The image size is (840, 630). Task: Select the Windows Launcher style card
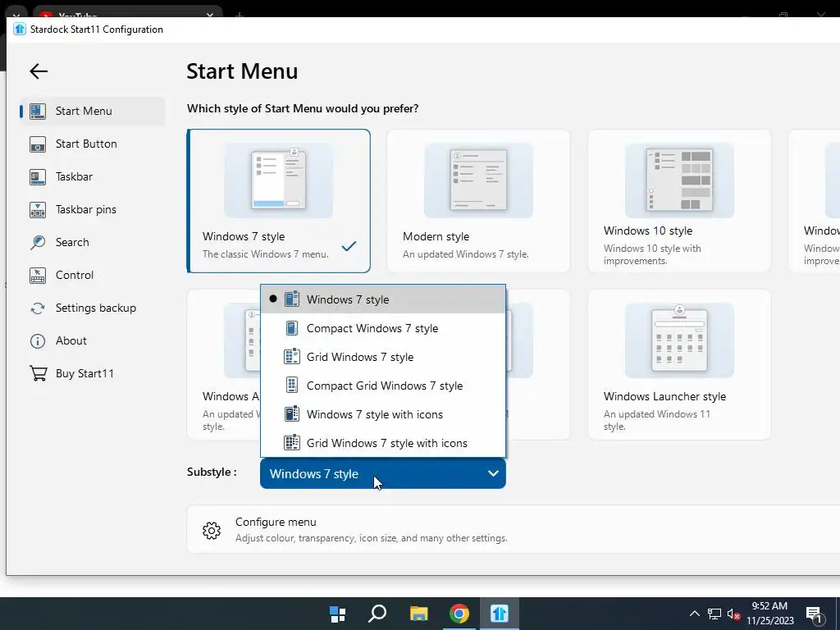679,365
